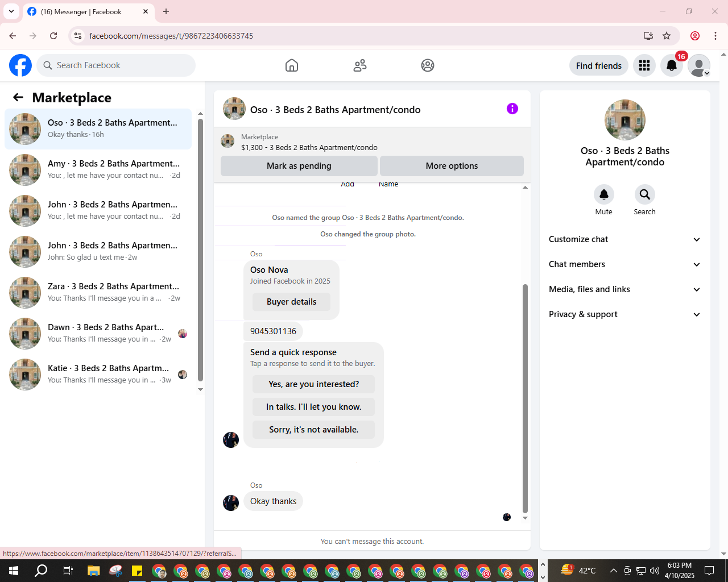This screenshot has height=582, width=728.
Task: View site information icon in address bar
Action: click(x=78, y=36)
